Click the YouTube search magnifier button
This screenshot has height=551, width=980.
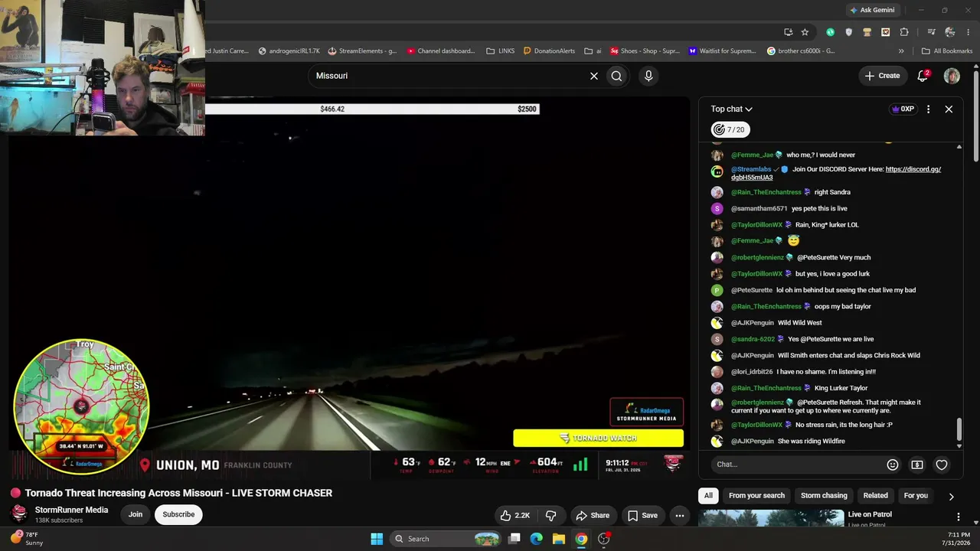[616, 76]
